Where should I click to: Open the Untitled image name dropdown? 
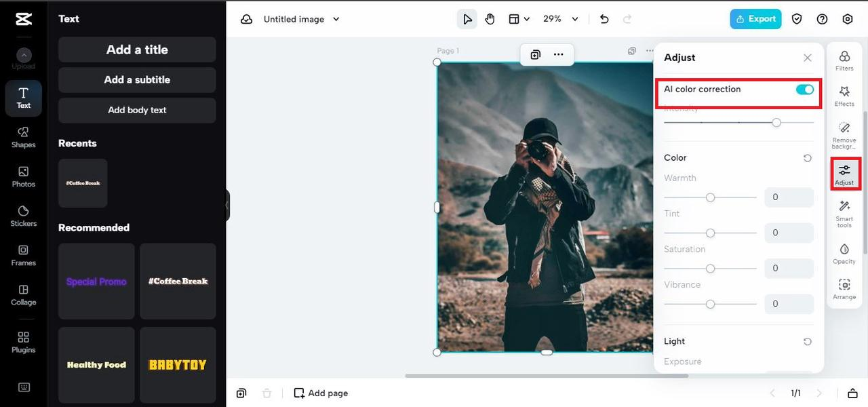[x=302, y=19]
